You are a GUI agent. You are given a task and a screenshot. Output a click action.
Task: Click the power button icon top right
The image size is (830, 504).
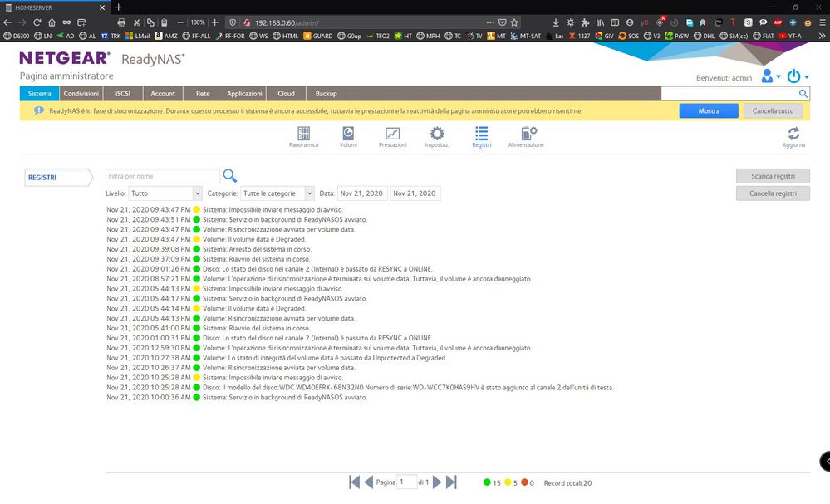[792, 76]
